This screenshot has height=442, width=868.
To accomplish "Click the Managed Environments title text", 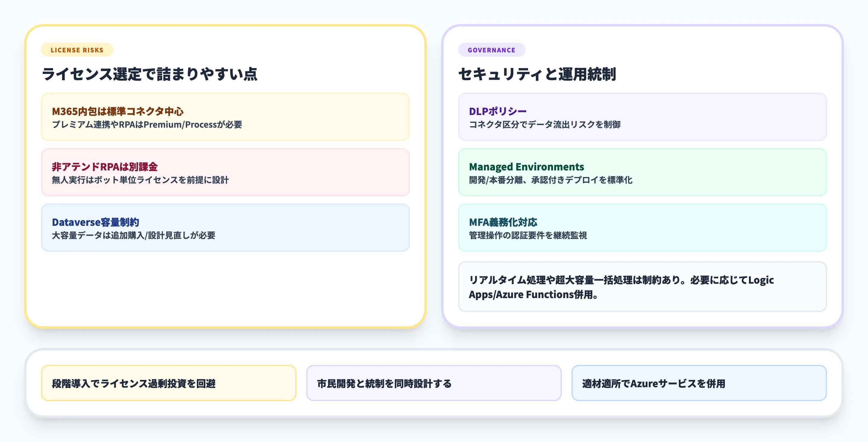I will 526,166.
